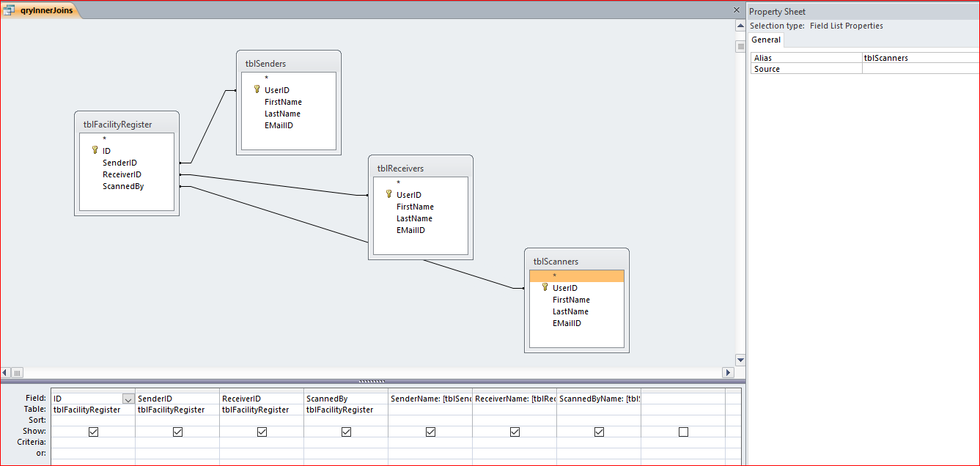Click Criteria cell under ID column
This screenshot has width=980, height=466.
coord(93,443)
